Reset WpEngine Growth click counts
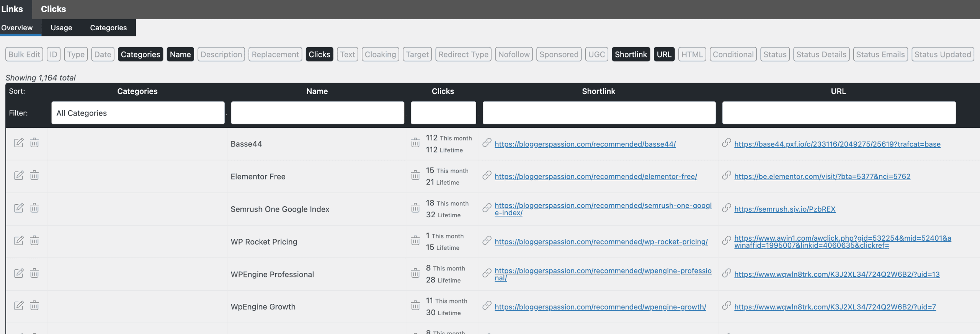Image resolution: width=980 pixels, height=334 pixels. click(415, 306)
